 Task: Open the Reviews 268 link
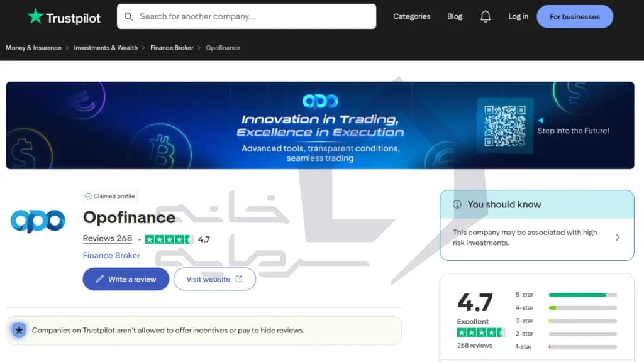(107, 238)
